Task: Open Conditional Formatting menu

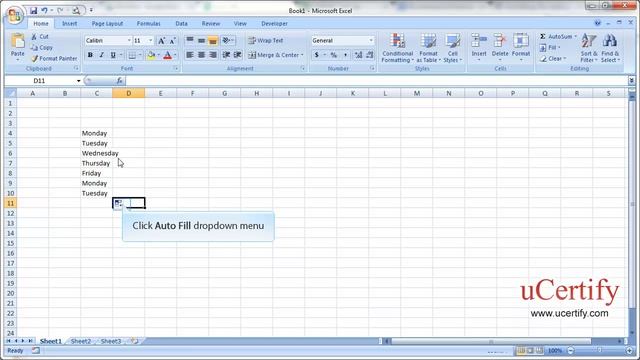Action: tap(398, 48)
